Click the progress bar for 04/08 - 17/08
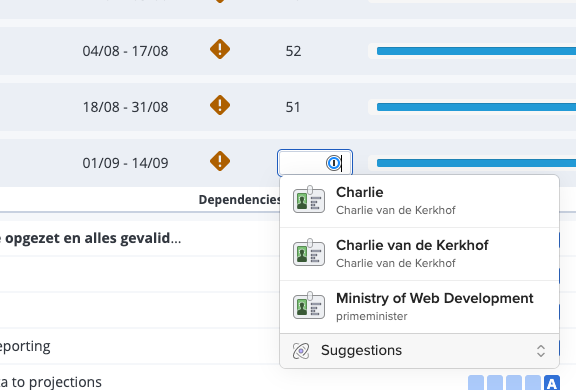This screenshot has height=390, width=576. (x=476, y=51)
